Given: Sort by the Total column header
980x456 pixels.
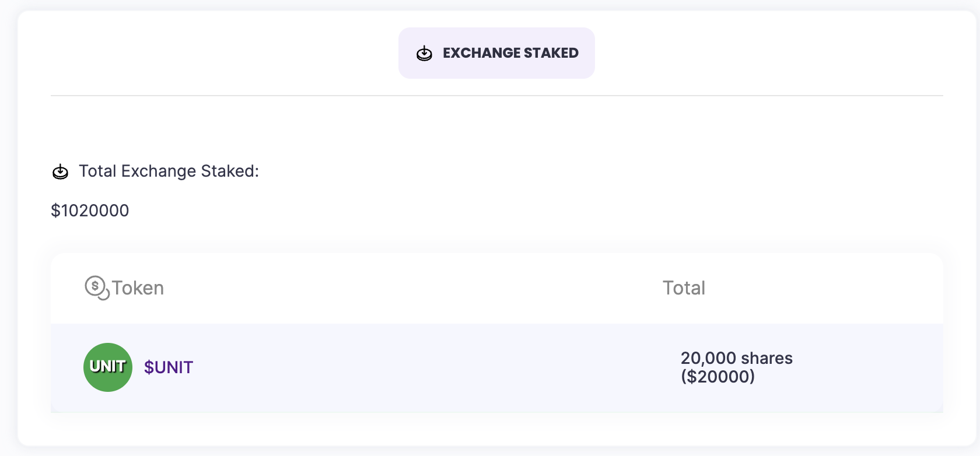Looking at the screenshot, I should (x=684, y=288).
